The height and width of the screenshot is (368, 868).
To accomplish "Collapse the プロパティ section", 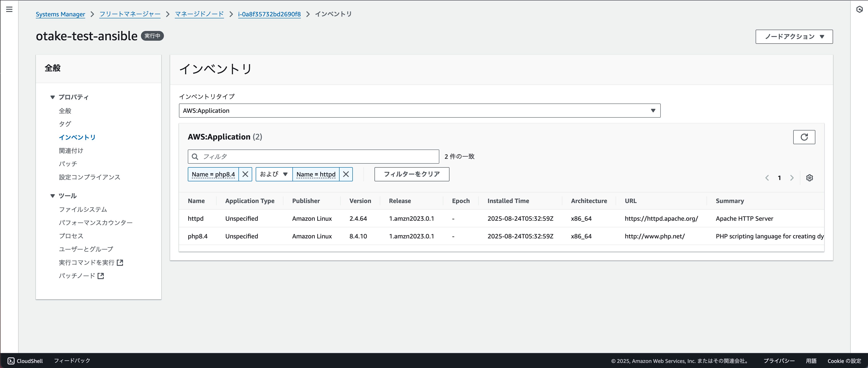I will (x=53, y=97).
